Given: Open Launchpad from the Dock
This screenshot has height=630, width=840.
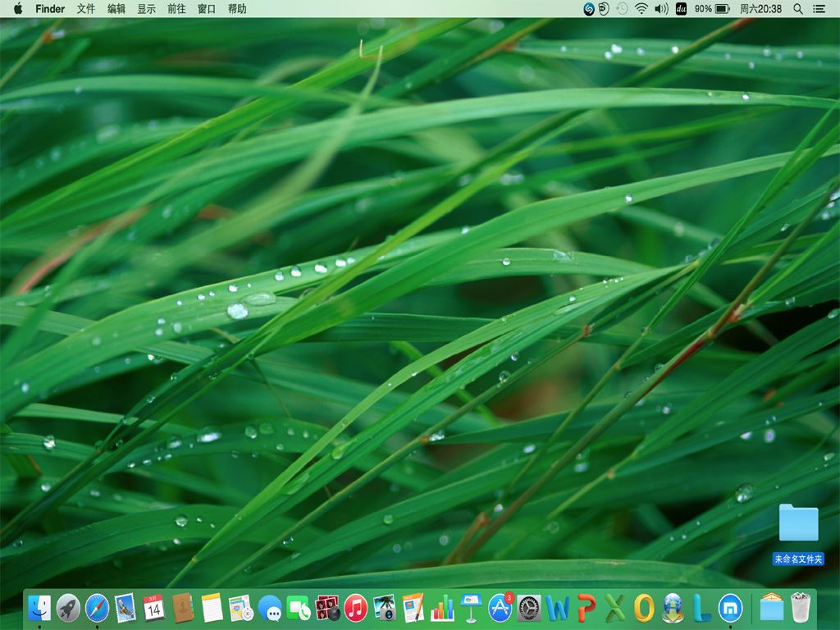Looking at the screenshot, I should pyautogui.click(x=68, y=608).
